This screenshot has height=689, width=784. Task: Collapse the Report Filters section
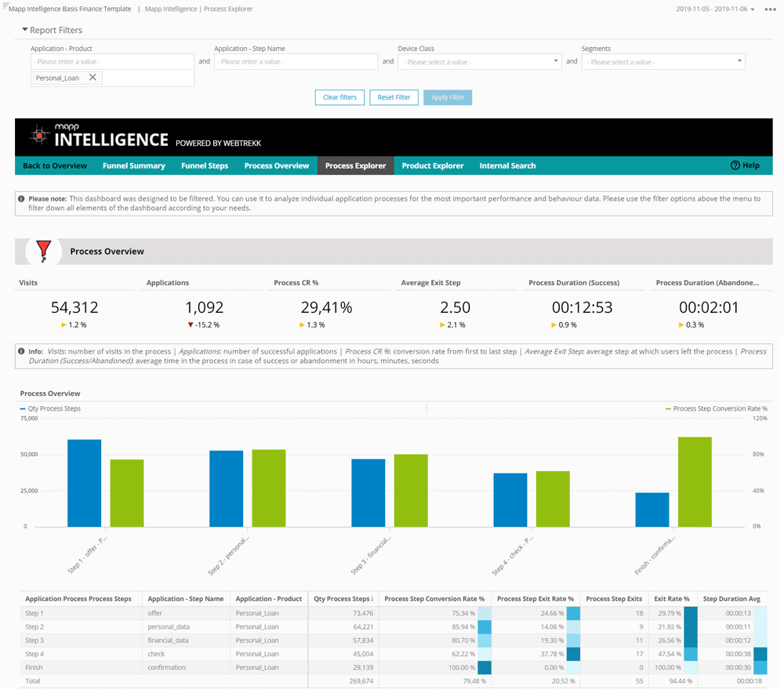25,30
